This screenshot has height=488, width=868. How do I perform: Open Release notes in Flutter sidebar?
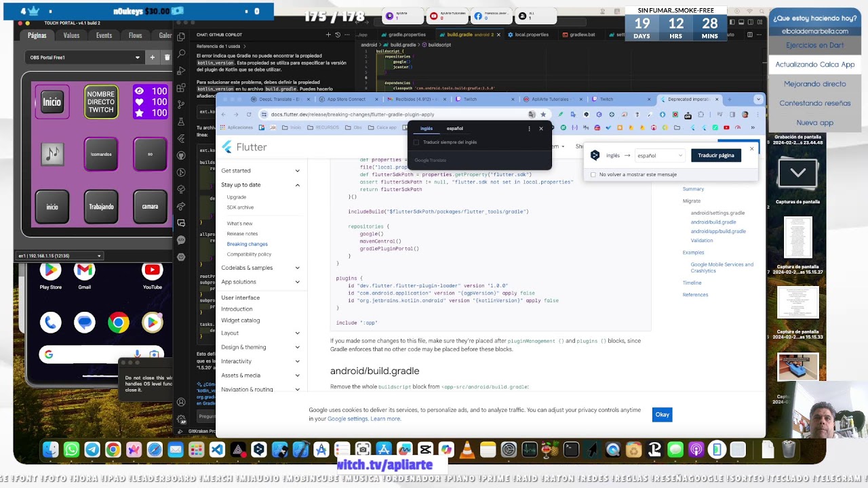[242, 234]
